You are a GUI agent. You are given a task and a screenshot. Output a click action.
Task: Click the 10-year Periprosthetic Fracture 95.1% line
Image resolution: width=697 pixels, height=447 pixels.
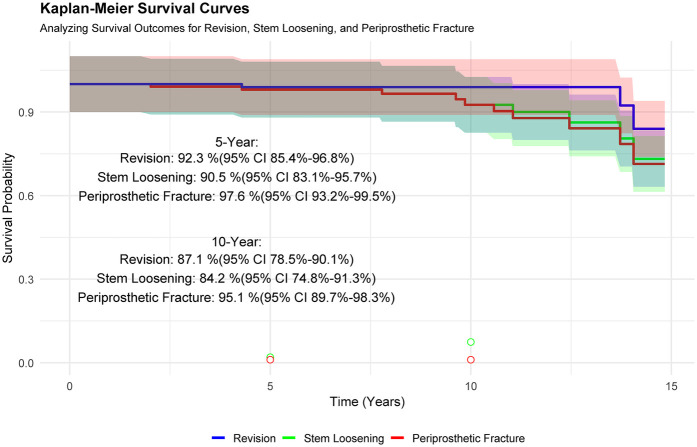(236, 298)
